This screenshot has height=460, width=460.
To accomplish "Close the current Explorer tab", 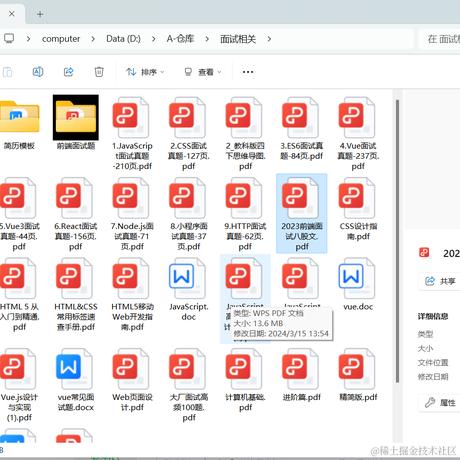I will tap(12, 14).
